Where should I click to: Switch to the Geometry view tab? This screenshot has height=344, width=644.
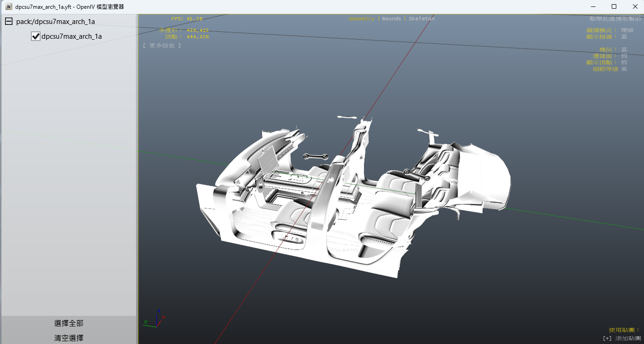[361, 18]
